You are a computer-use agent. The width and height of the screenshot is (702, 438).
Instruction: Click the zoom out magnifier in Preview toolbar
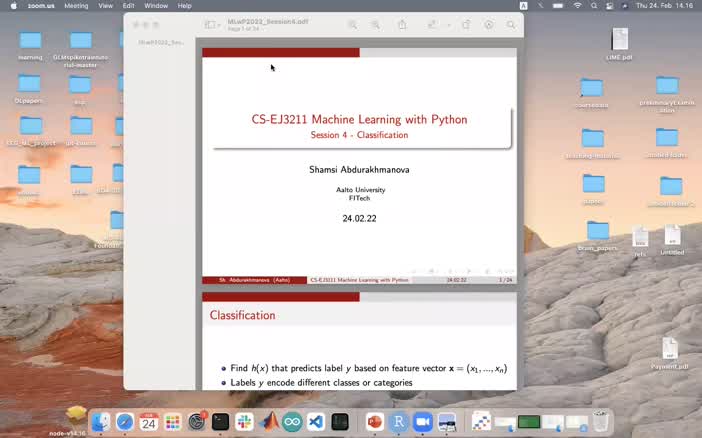(x=352, y=24)
